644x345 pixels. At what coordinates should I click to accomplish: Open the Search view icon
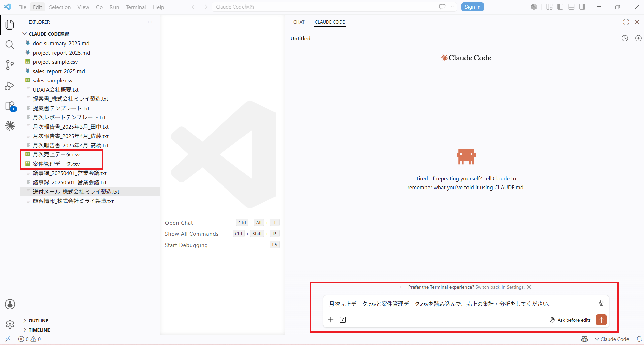pyautogui.click(x=10, y=45)
